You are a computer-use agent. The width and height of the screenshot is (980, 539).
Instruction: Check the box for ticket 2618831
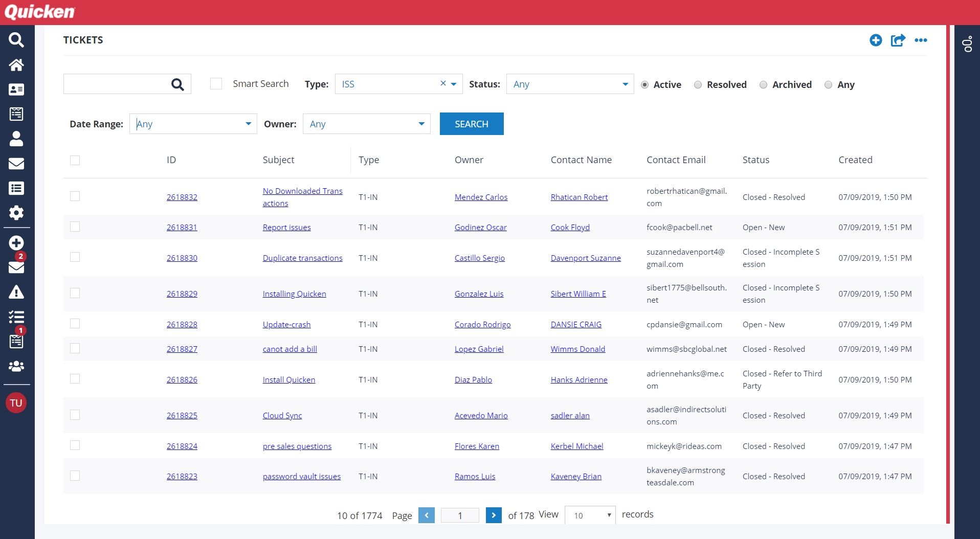[75, 227]
